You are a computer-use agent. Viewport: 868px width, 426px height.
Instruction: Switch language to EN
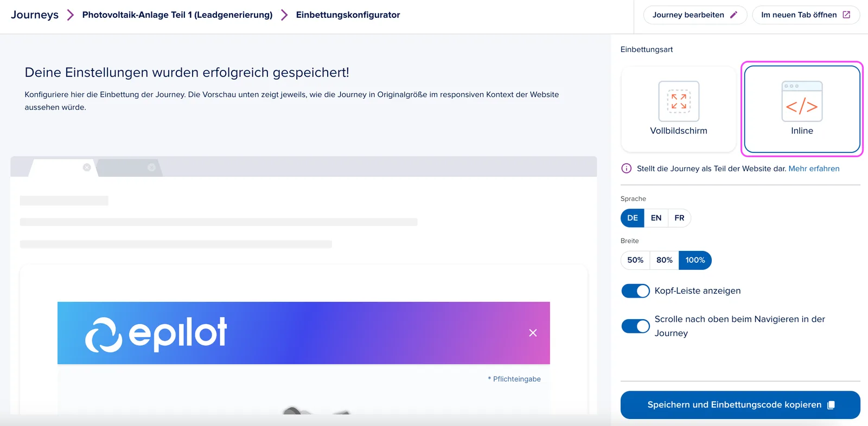coord(656,218)
